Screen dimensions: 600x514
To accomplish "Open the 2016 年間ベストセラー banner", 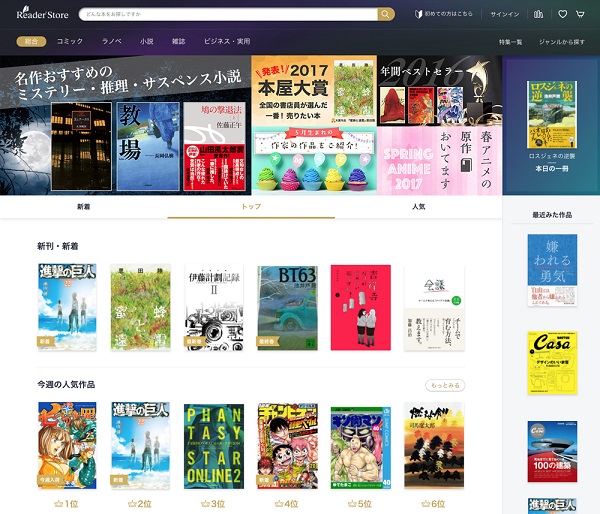I will [439, 91].
